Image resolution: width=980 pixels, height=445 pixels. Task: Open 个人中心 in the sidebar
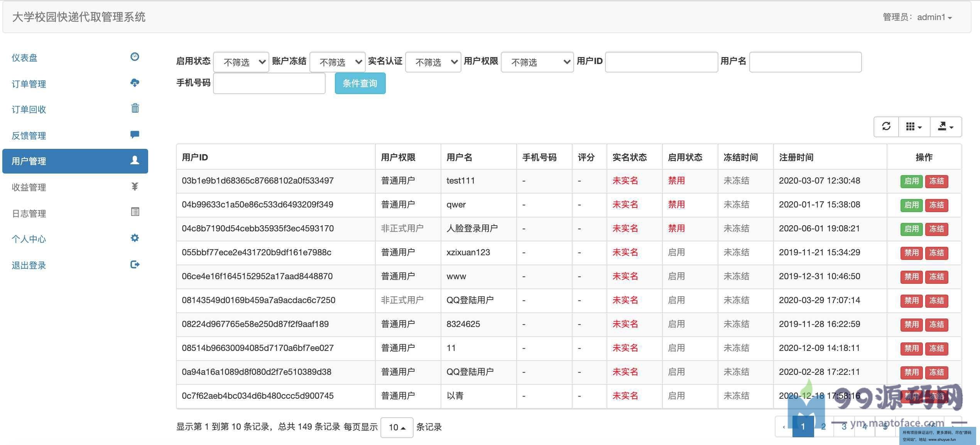point(29,239)
